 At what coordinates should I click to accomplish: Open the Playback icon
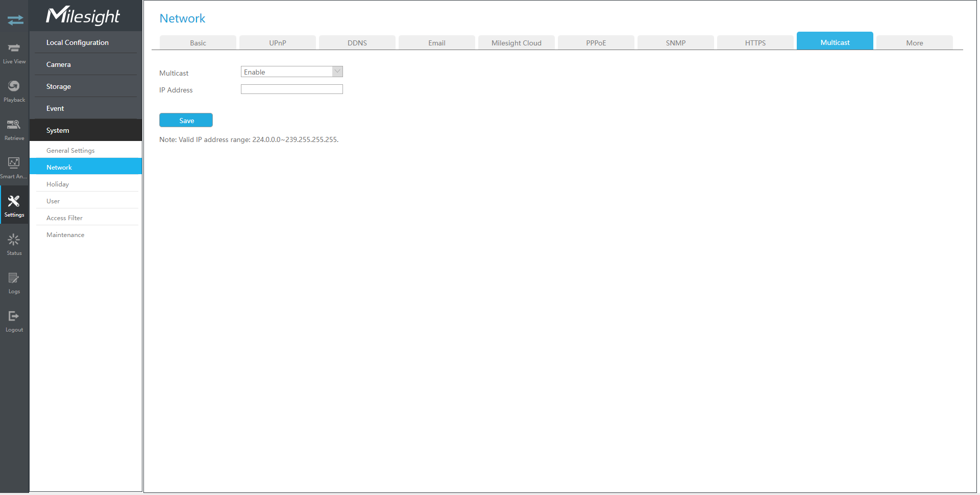(14, 91)
